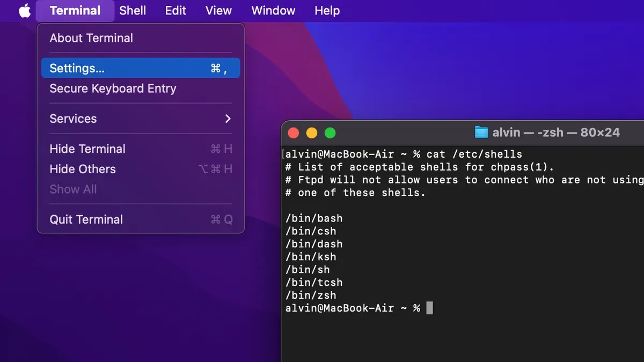Screen dimensions: 644x362
Task: Open the Edit menu
Action: click(x=175, y=11)
